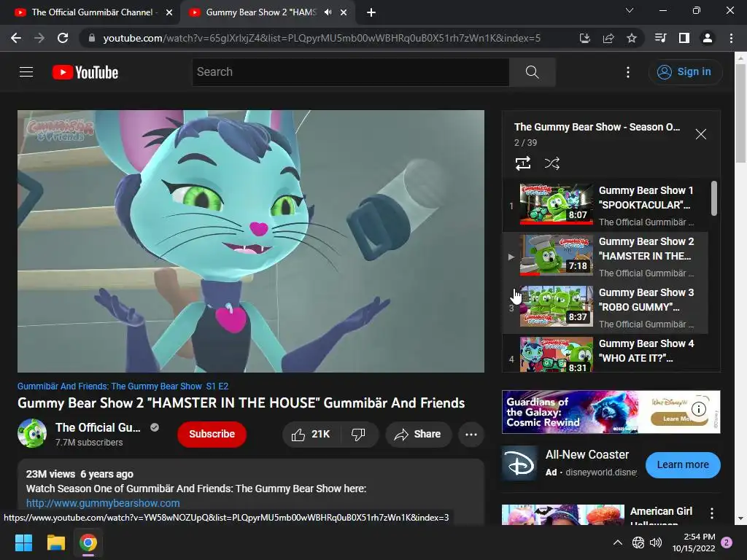Image resolution: width=747 pixels, height=560 pixels.
Task: Open Chrome three-dot menu
Action: click(x=731, y=38)
